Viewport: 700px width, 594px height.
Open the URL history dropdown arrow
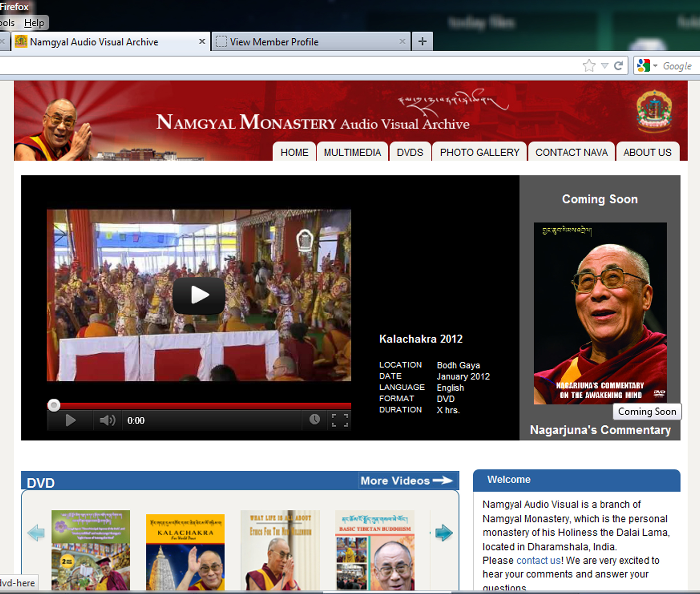pos(605,66)
